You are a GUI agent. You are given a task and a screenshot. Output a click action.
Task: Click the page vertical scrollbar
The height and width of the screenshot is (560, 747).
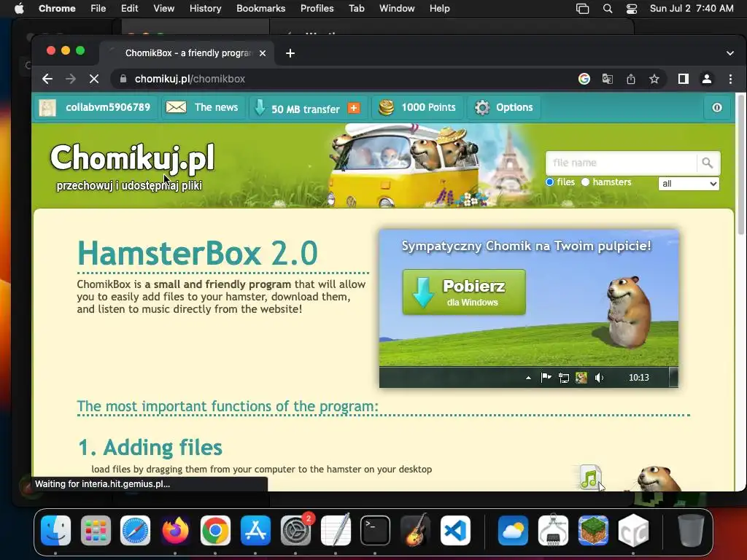coord(741,164)
